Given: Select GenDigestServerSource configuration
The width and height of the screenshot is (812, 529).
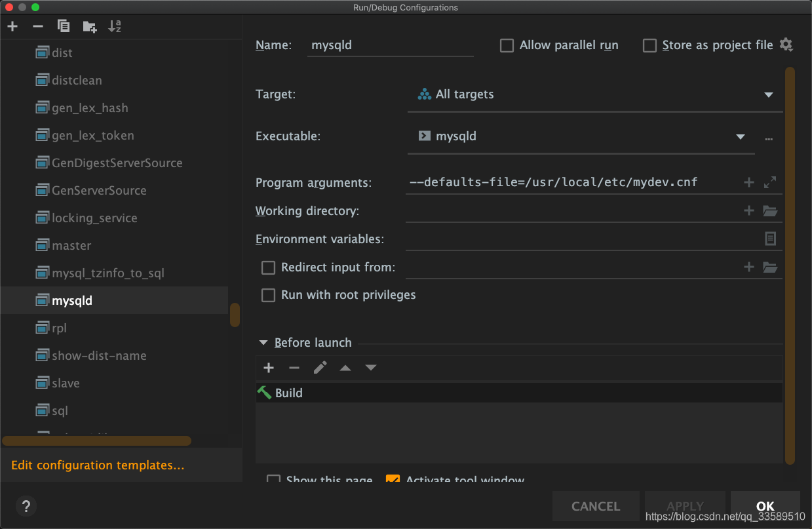Looking at the screenshot, I should (x=117, y=163).
